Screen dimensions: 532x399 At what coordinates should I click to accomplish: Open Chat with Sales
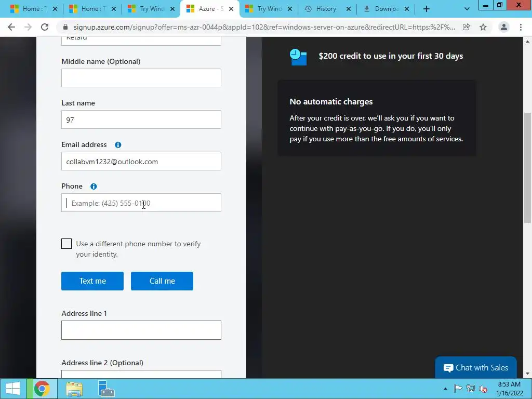coord(476,367)
